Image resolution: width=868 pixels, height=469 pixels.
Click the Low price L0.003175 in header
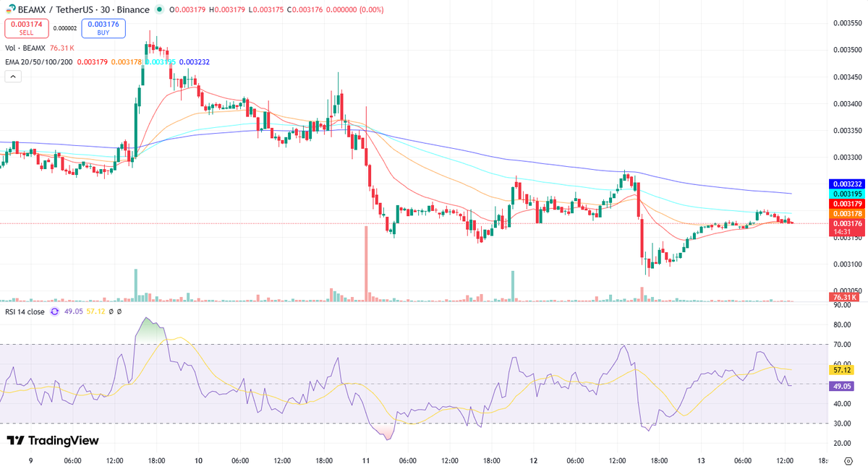(x=265, y=10)
